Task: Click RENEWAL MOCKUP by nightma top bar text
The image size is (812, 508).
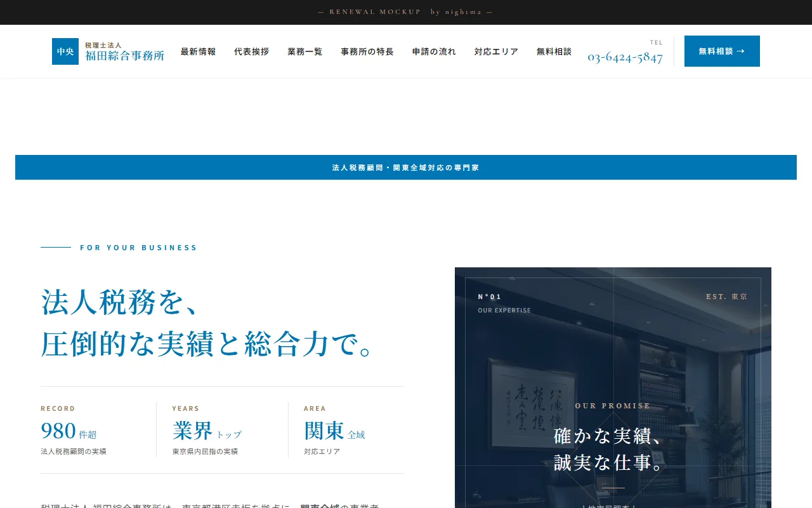Action: [x=405, y=12]
